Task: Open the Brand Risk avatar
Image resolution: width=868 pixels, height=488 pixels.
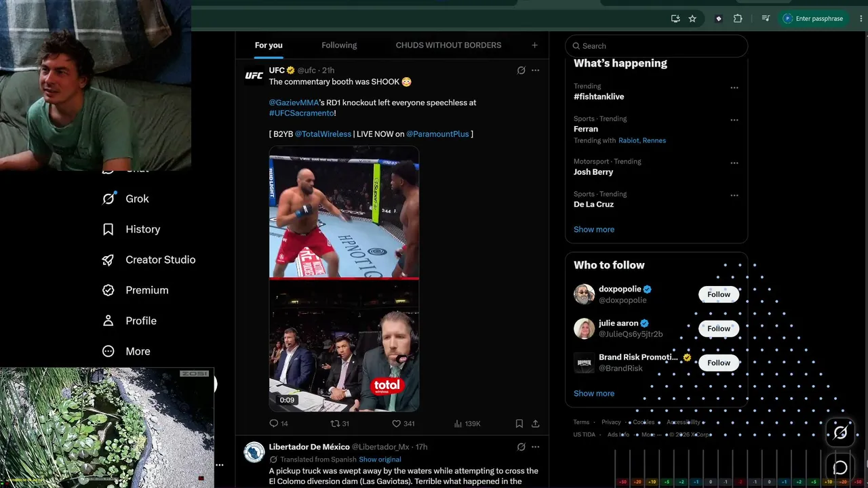Action: click(x=584, y=363)
